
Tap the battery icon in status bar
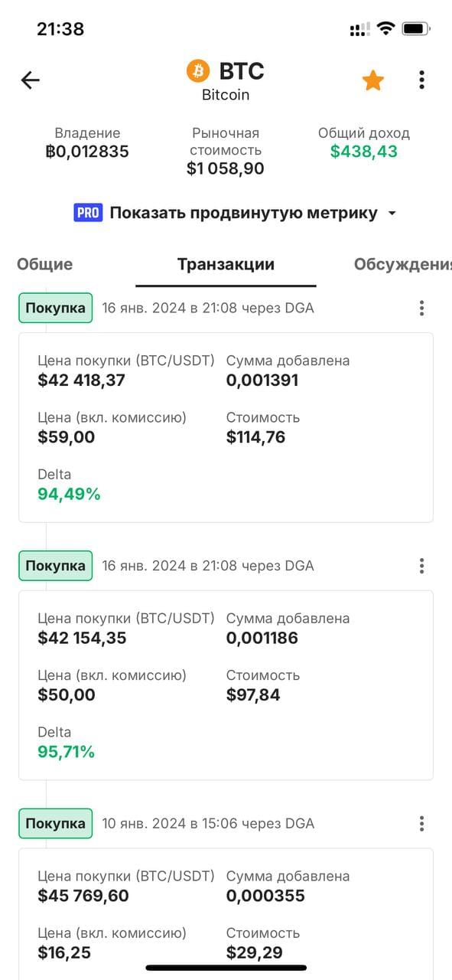coord(417,29)
